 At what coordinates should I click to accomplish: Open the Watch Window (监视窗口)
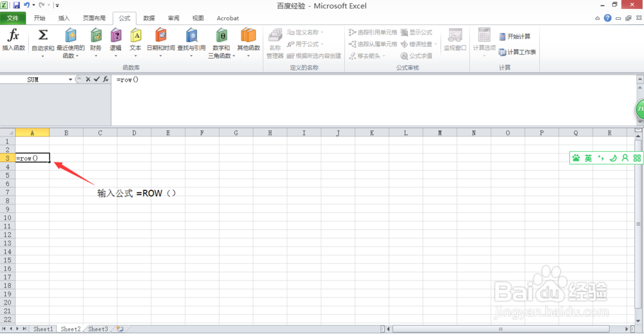455,40
